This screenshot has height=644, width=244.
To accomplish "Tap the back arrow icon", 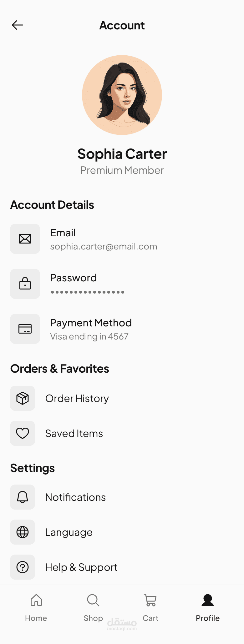I will (18, 25).
